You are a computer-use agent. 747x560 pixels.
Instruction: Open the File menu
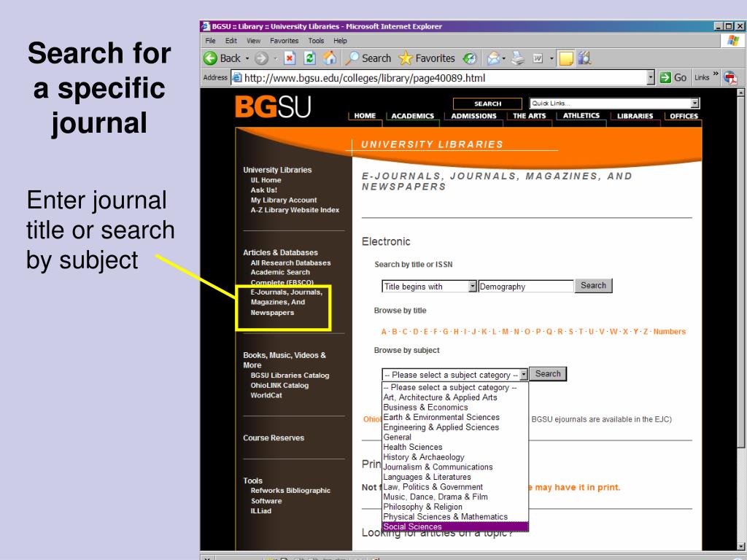click(x=211, y=41)
